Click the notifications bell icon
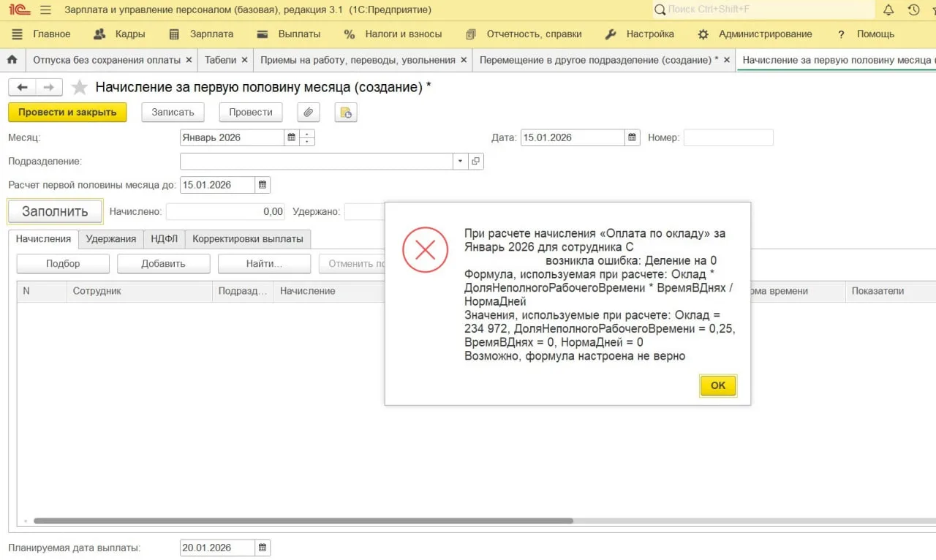The height and width of the screenshot is (560, 936). pos(888,10)
